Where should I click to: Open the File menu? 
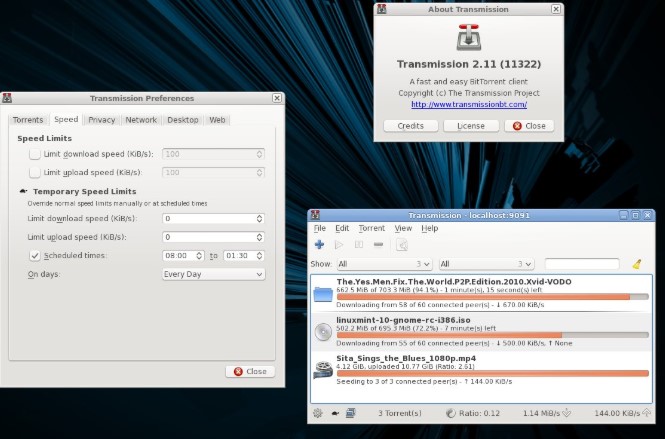pos(320,228)
